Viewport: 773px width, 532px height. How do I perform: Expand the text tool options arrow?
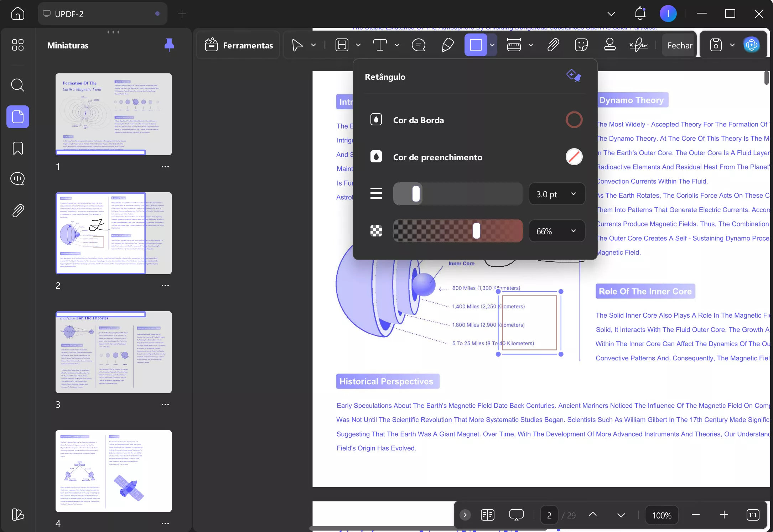coord(397,45)
